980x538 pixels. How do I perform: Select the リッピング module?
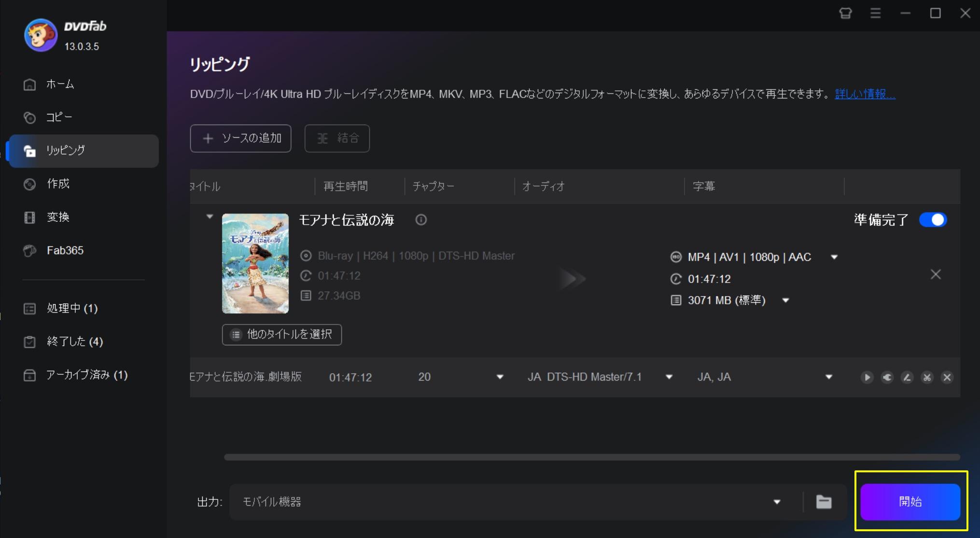84,151
